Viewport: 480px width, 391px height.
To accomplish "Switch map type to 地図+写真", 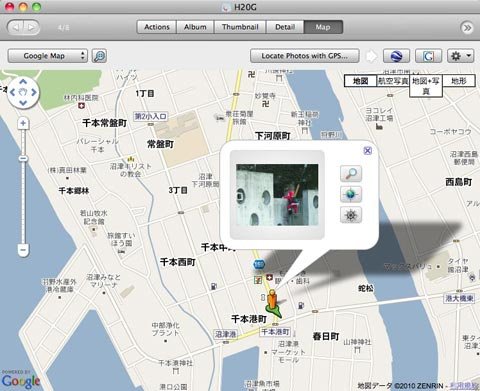I will point(426,86).
